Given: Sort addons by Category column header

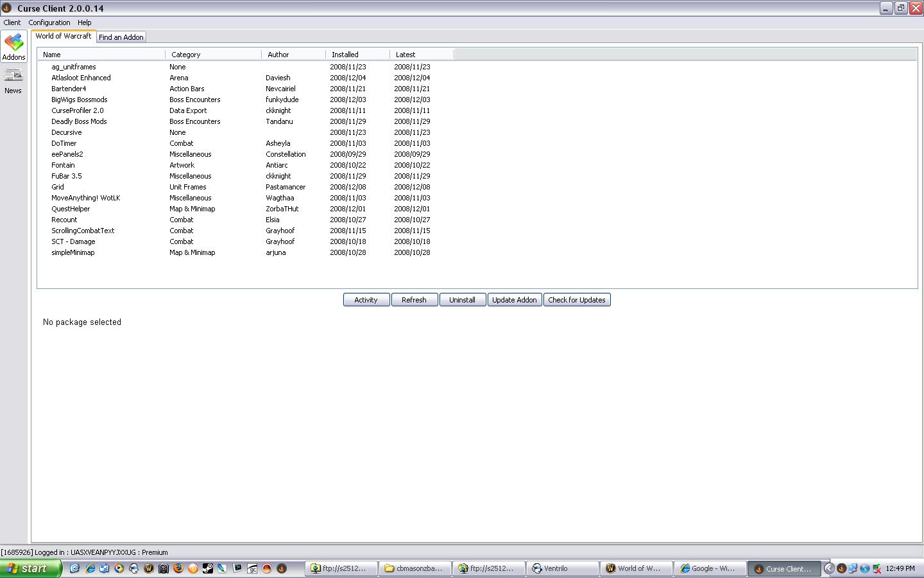Looking at the screenshot, I should 186,55.
